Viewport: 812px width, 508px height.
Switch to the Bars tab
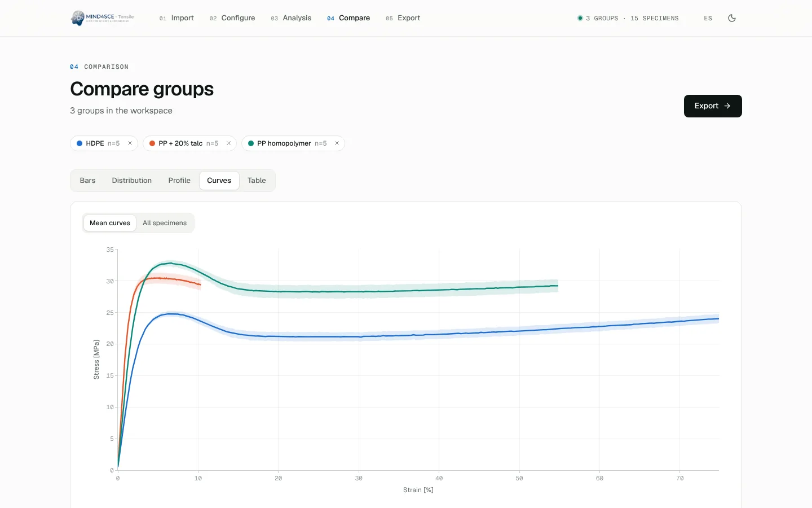(87, 181)
